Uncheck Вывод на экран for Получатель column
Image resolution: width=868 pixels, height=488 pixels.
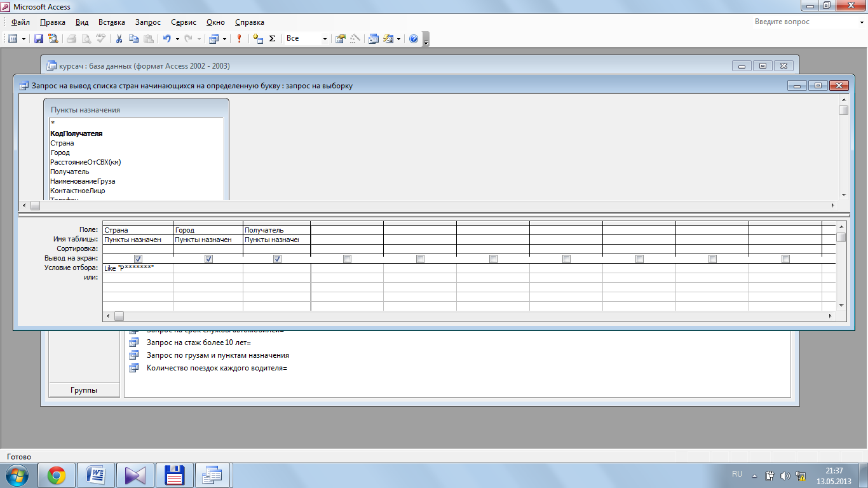click(x=277, y=259)
